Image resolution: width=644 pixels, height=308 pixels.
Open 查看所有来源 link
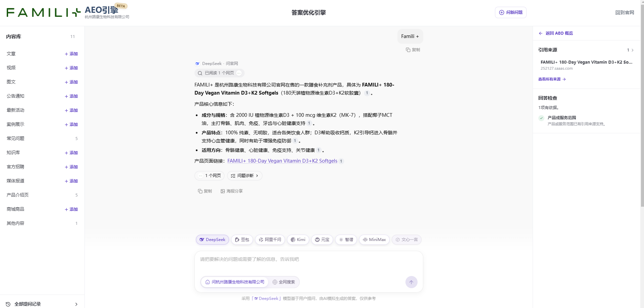pyautogui.click(x=552, y=79)
